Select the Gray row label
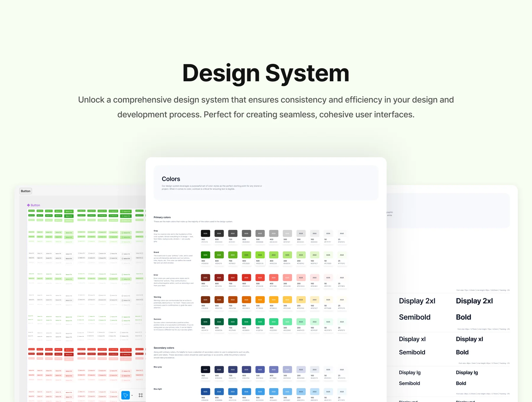 pos(156,231)
